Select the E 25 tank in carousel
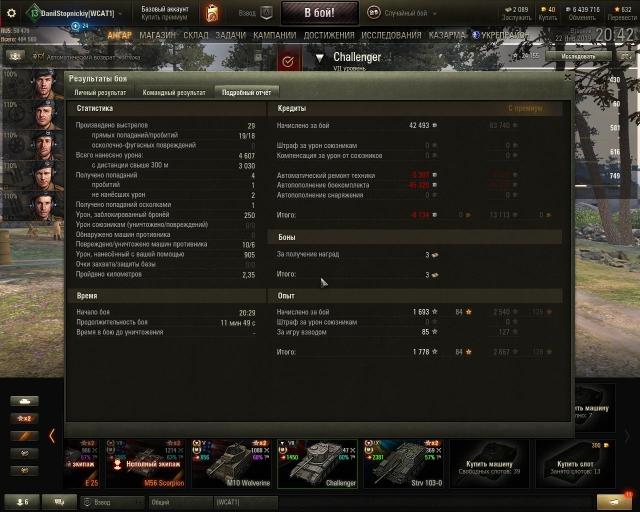 81,463
